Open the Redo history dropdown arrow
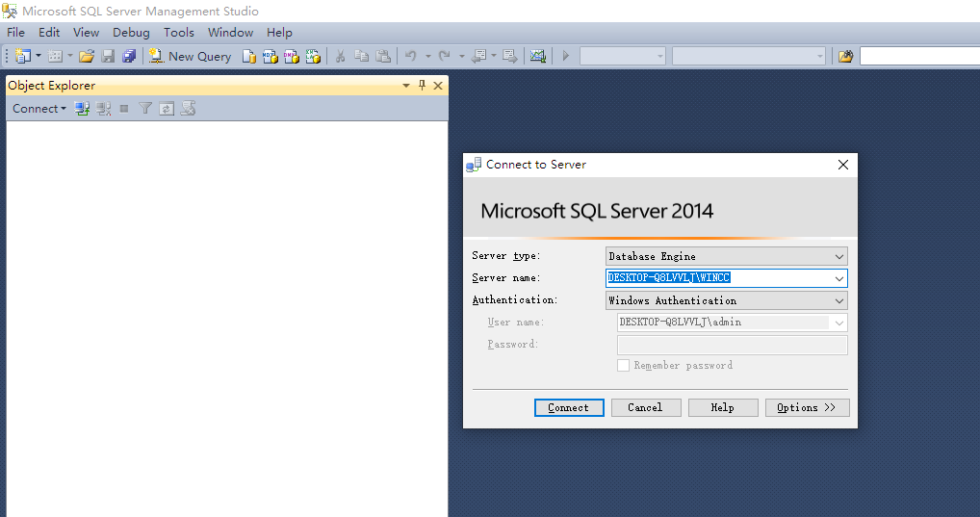980x517 pixels. tap(462, 56)
